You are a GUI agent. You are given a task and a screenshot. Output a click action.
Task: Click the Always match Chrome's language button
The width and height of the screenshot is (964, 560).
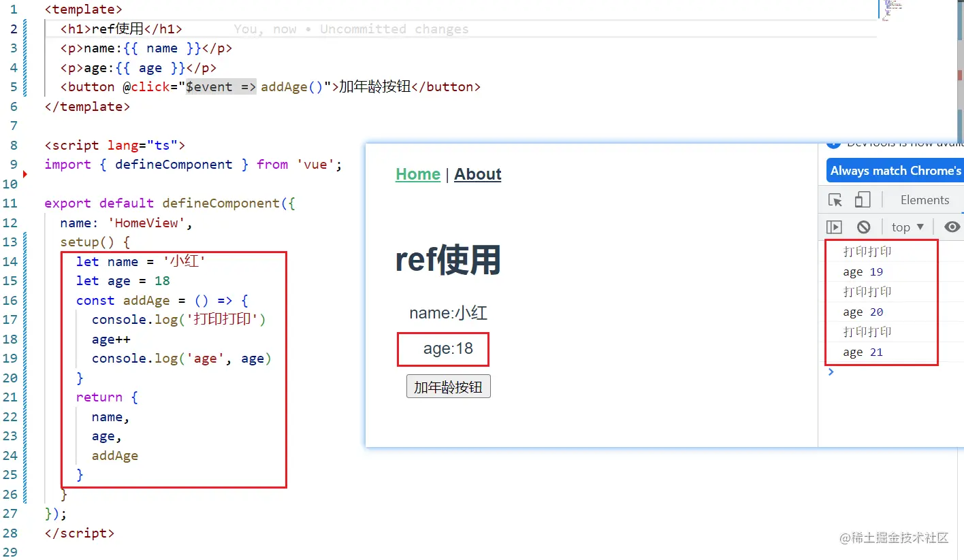point(895,171)
